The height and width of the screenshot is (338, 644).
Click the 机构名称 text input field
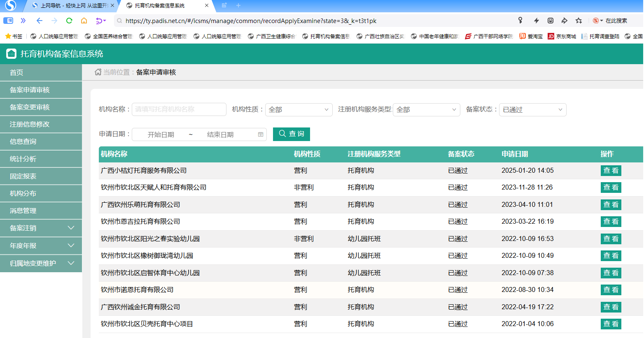179,109
